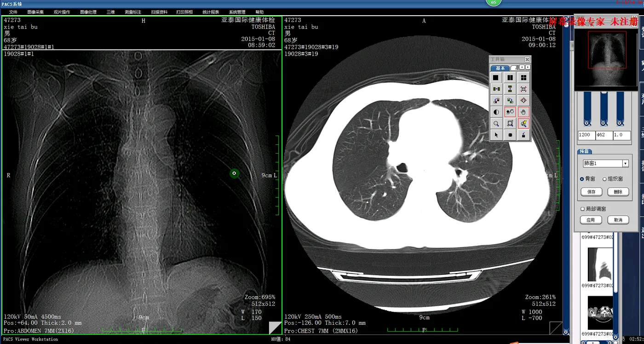Click the Pro:ABDOMEN 7MM protocol text

39,331
